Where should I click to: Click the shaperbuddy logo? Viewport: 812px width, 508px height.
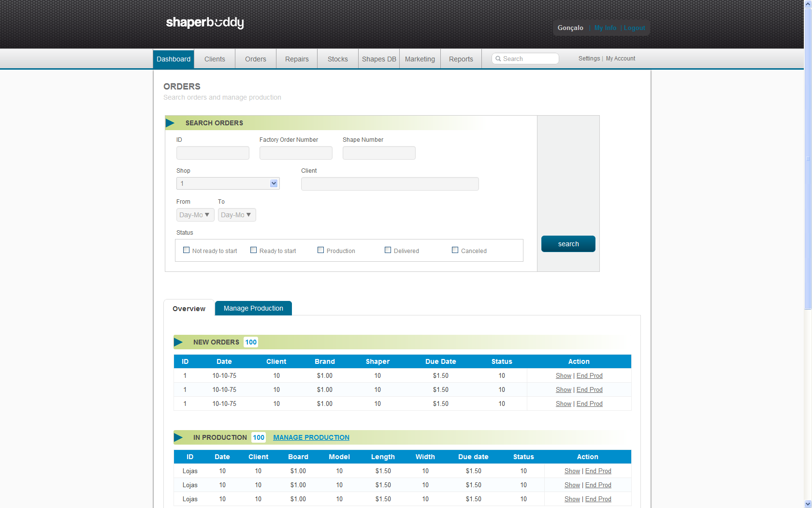pyautogui.click(x=204, y=23)
